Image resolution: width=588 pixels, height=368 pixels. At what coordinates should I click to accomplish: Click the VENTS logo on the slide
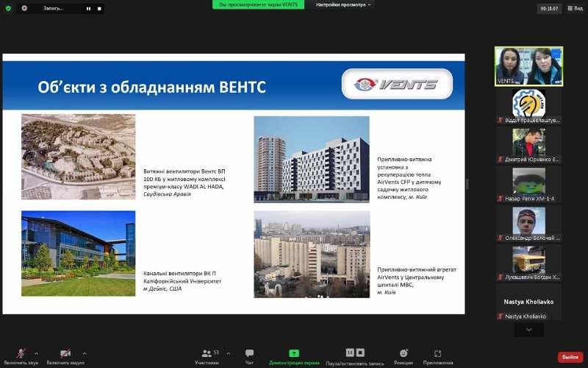pos(397,84)
